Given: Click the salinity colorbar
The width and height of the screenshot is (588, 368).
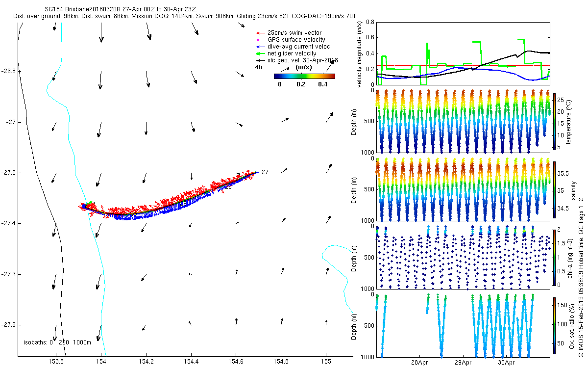Looking at the screenshot, I should (554, 190).
